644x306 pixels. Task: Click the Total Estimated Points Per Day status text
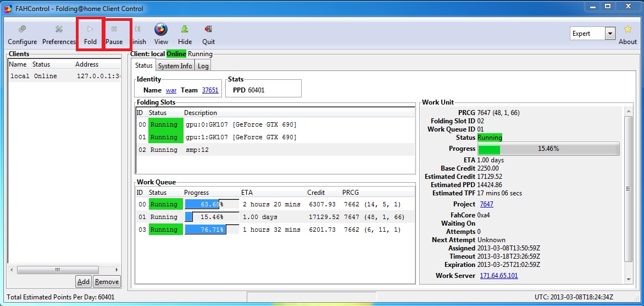(x=61, y=297)
